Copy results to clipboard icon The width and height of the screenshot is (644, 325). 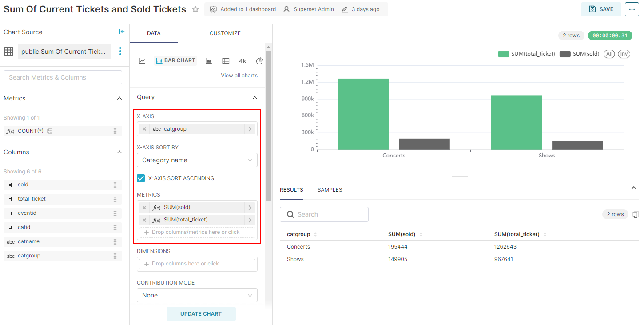click(636, 214)
